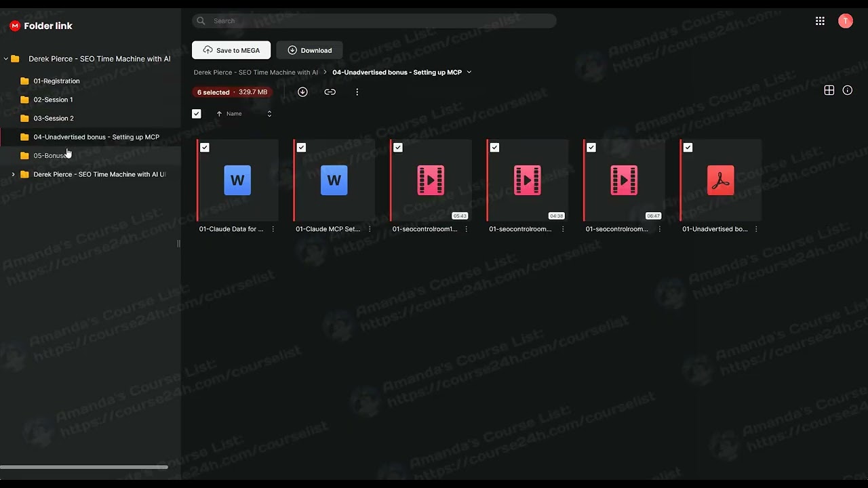Screen dimensions: 868x488
Task: Toggle the select-all checkbox above files
Action: click(x=197, y=114)
